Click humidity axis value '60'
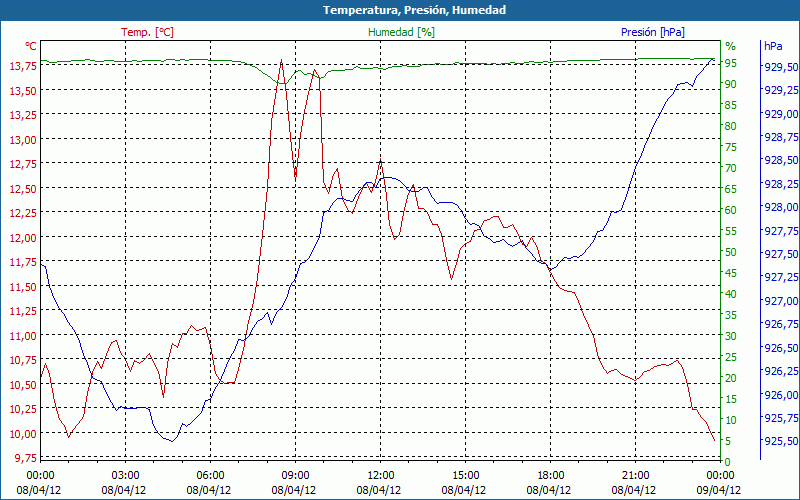The height and width of the screenshot is (500, 800). coord(731,210)
